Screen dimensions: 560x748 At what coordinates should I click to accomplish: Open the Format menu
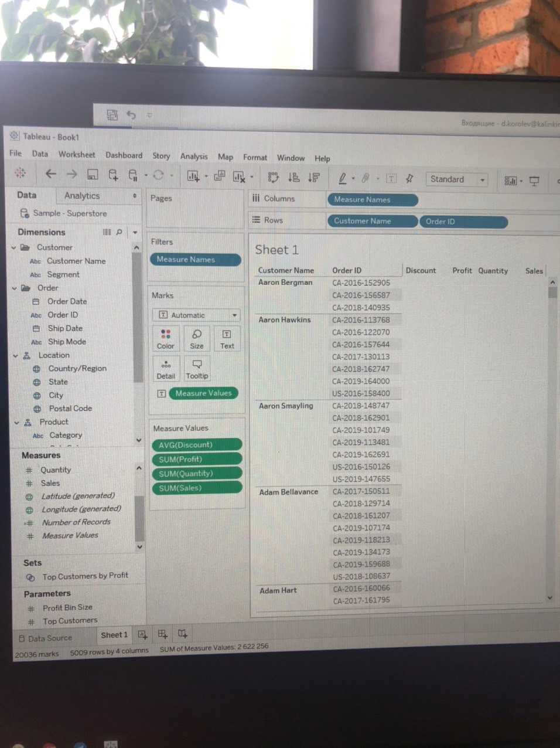[x=255, y=157]
